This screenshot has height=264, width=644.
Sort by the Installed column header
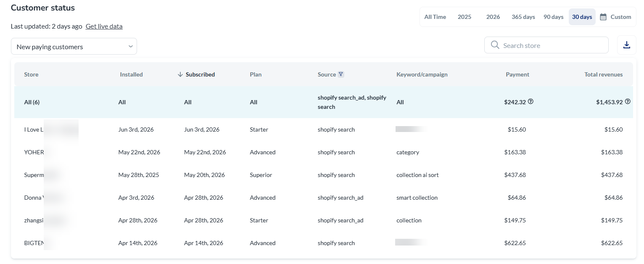click(x=131, y=74)
